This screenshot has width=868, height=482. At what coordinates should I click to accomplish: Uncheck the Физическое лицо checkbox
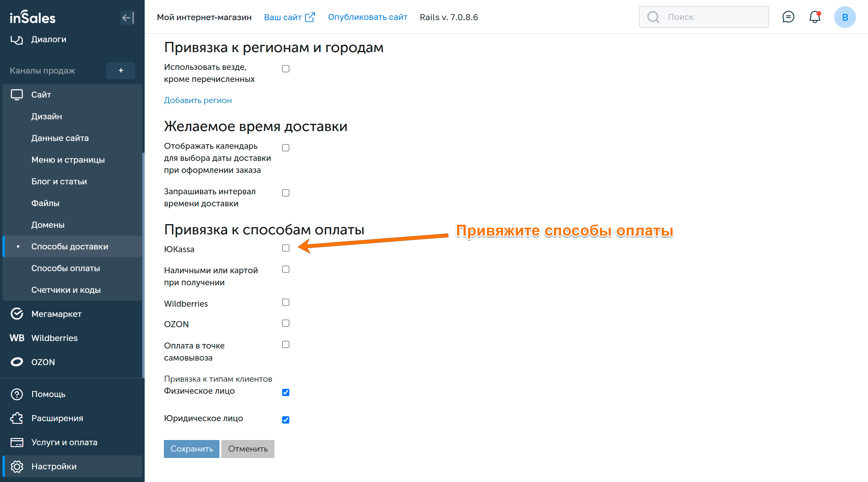pyautogui.click(x=285, y=392)
